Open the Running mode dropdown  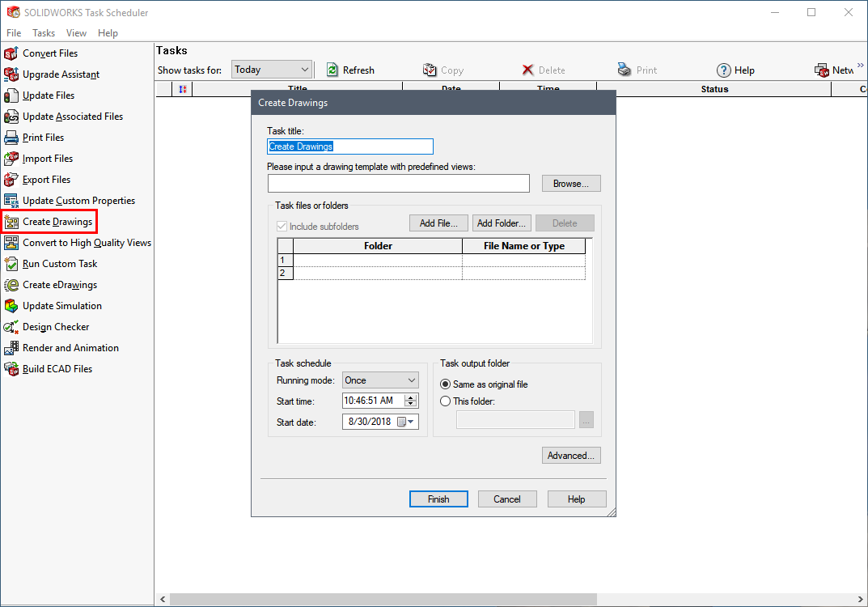(x=380, y=380)
